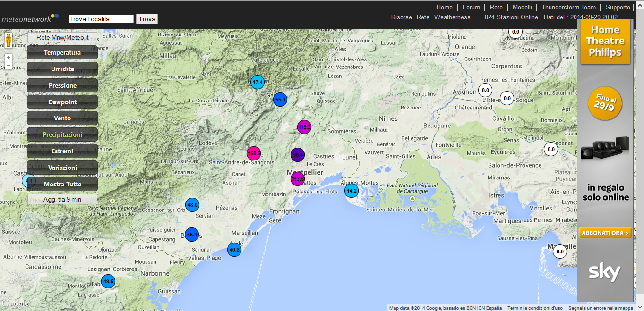The width and height of the screenshot is (644, 311).
Task: Open the Home menu item
Action: [x=445, y=7]
